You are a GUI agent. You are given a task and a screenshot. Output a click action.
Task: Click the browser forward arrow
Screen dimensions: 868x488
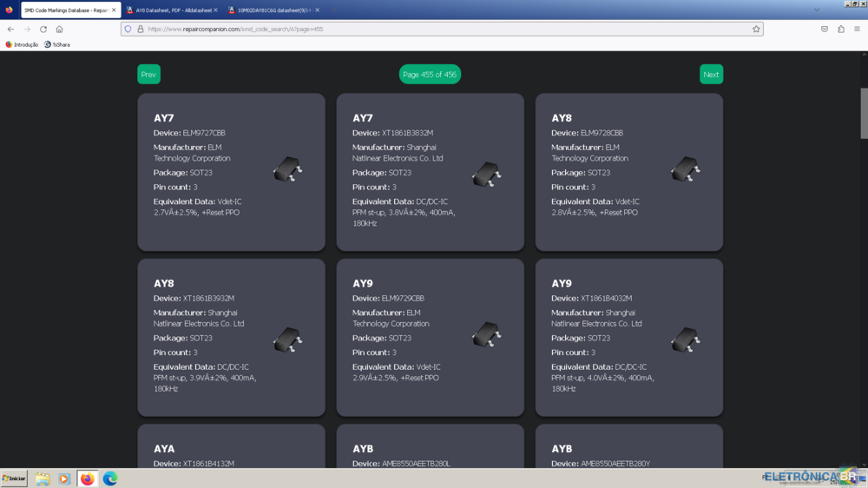(x=27, y=29)
